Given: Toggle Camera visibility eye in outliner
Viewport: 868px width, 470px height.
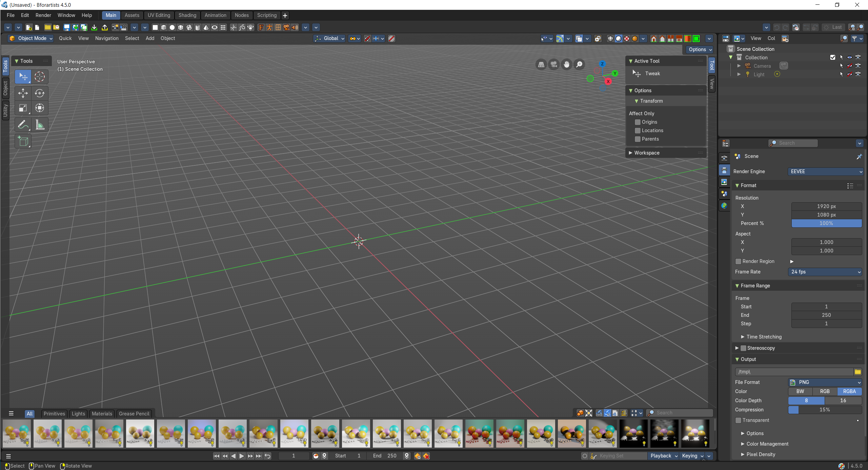Looking at the screenshot, I should coord(850,66).
